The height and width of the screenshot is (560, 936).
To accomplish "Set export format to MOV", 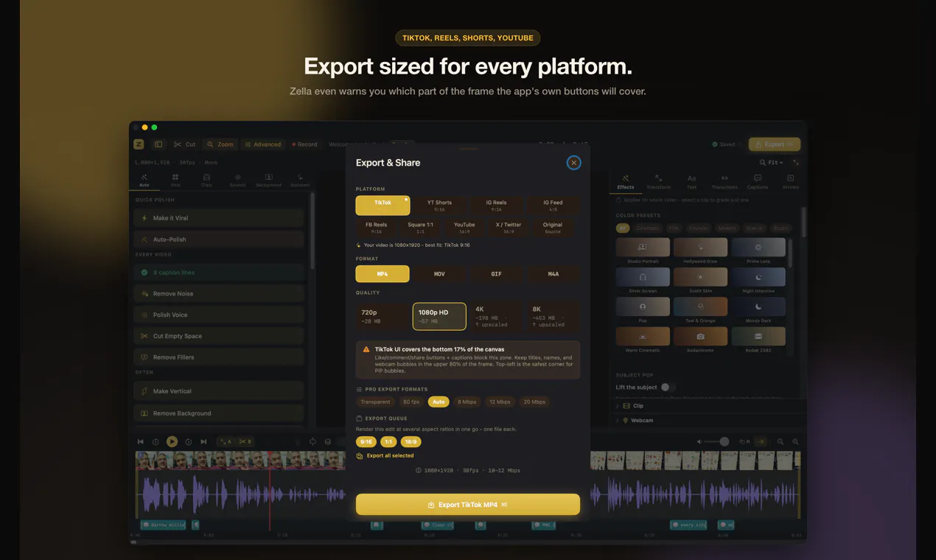I will [x=439, y=274].
